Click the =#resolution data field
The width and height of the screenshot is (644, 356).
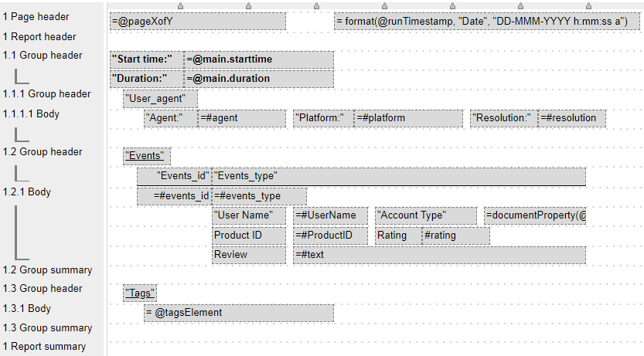[x=572, y=118]
